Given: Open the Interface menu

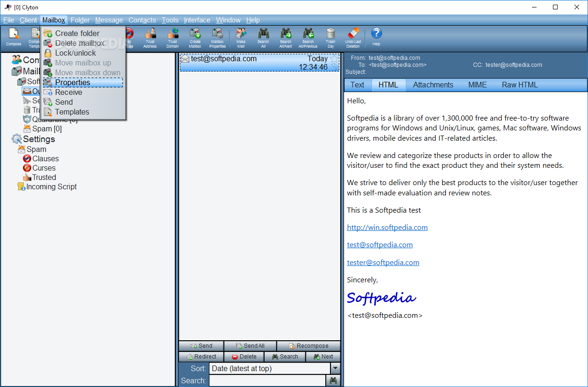Looking at the screenshot, I should click(x=197, y=20).
